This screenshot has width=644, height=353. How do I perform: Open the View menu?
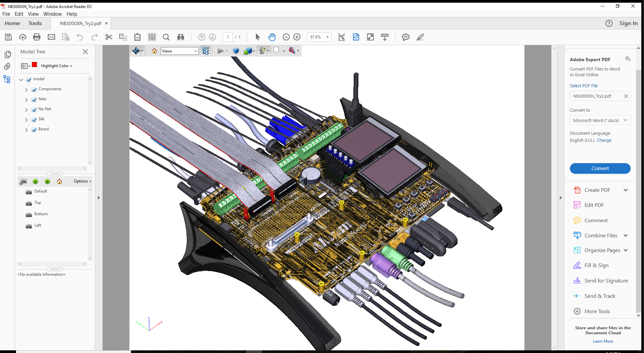tap(33, 14)
